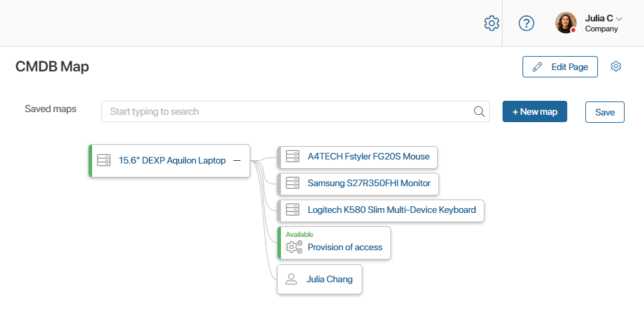
Task: Click the magnifier search icon
Action: (x=479, y=111)
